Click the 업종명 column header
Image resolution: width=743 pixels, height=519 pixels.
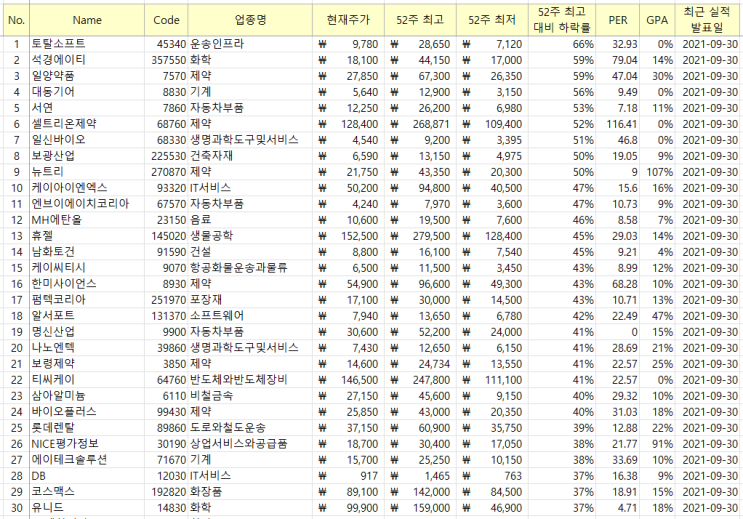[x=250, y=20]
